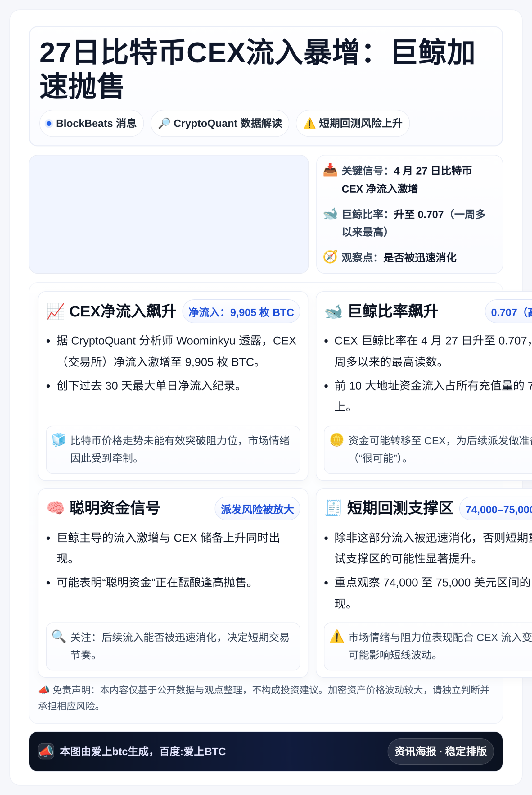Click the 聪明资金信号 card heading
This screenshot has width=532, height=795.
[115, 508]
